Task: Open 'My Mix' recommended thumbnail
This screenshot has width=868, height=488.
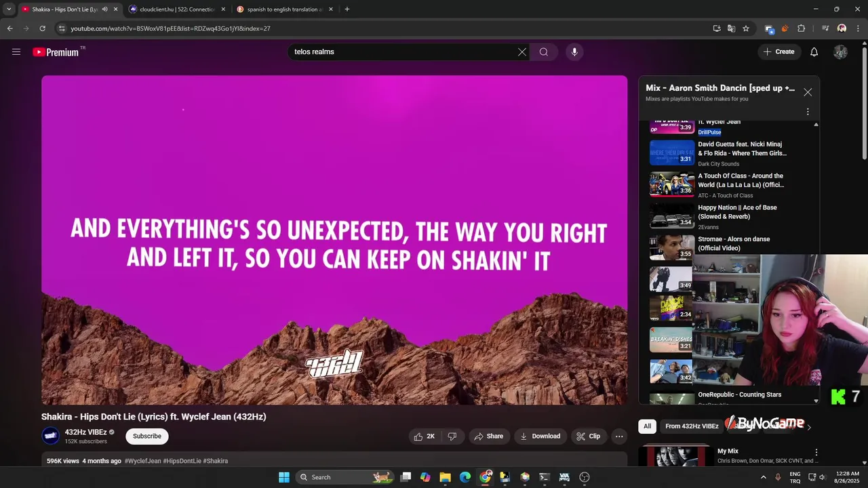Action: coord(675,455)
